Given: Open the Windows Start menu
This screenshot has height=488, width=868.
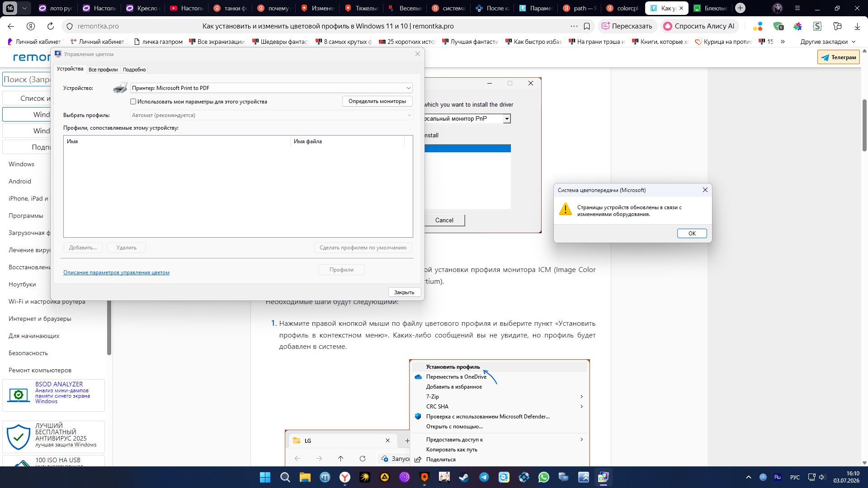Looking at the screenshot, I should (x=265, y=477).
